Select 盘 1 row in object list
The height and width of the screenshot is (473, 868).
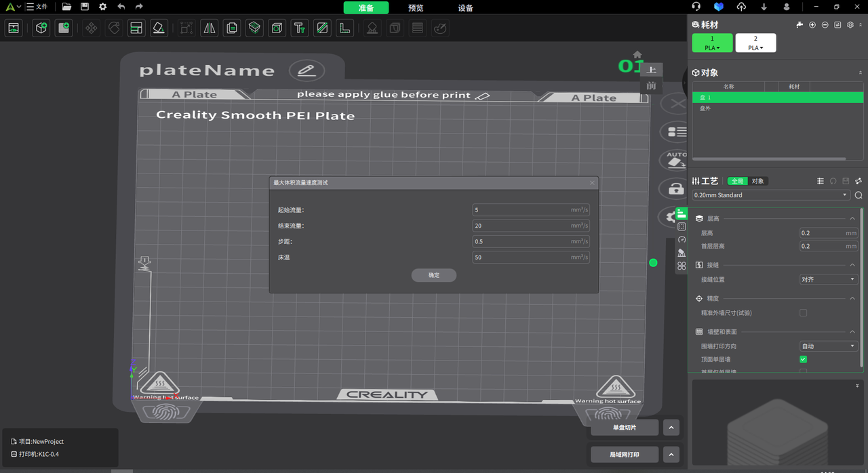(778, 98)
